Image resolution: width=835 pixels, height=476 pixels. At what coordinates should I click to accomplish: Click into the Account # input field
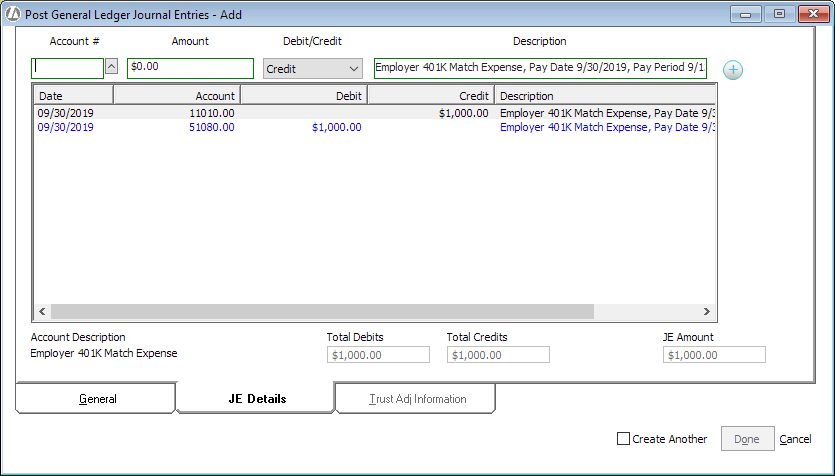tap(67, 68)
